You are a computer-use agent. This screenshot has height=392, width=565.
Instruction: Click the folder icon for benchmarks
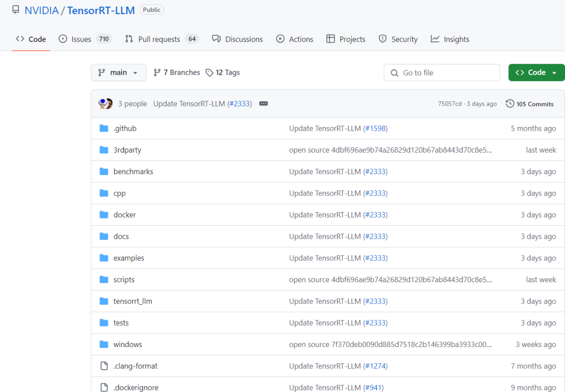104,171
